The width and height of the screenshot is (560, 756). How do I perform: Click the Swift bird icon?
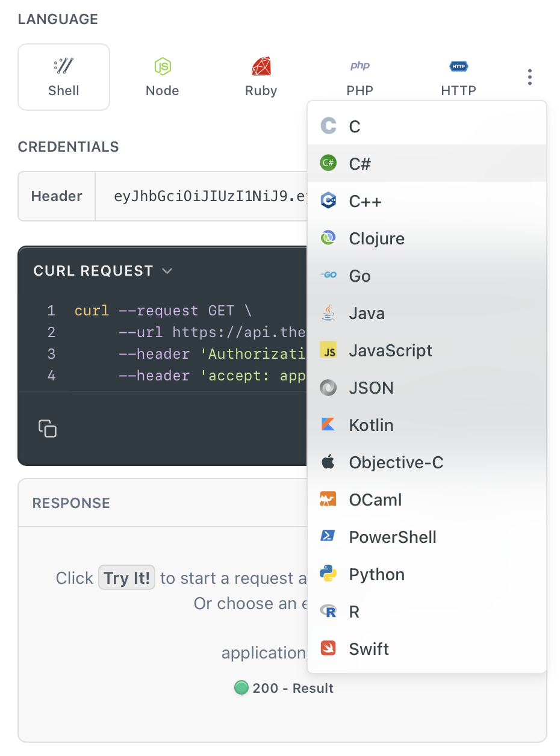(328, 648)
